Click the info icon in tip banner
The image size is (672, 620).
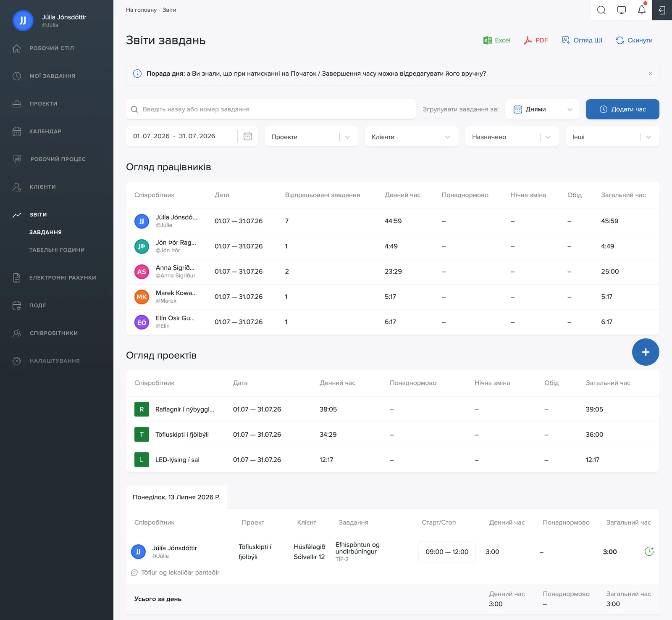point(137,74)
